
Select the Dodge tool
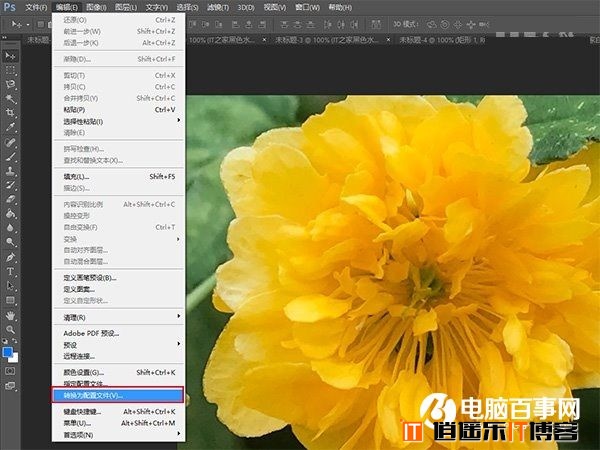(10, 242)
